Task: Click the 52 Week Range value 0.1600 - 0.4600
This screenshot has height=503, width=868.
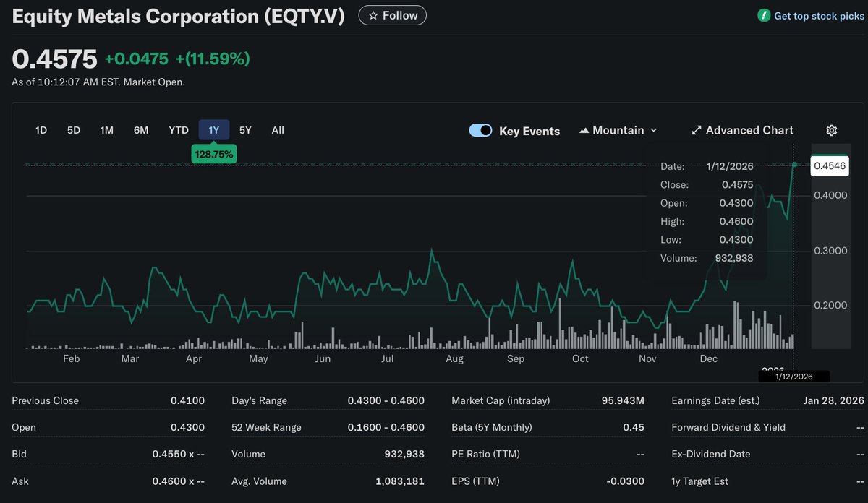Action: click(386, 427)
